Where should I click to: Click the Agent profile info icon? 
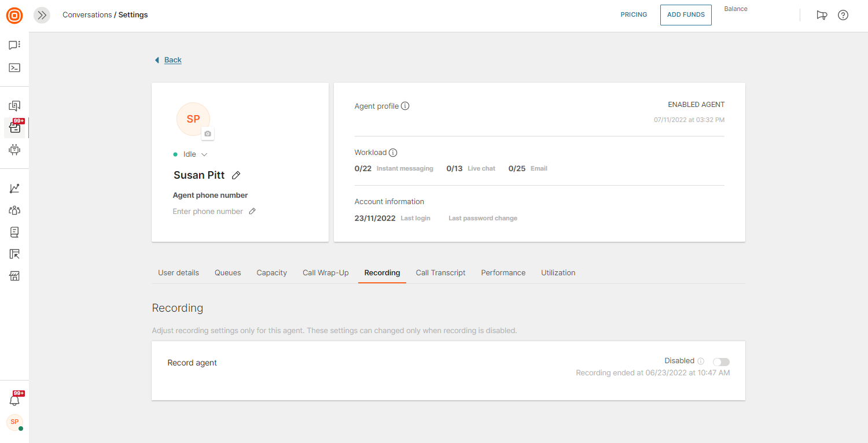[x=405, y=106]
